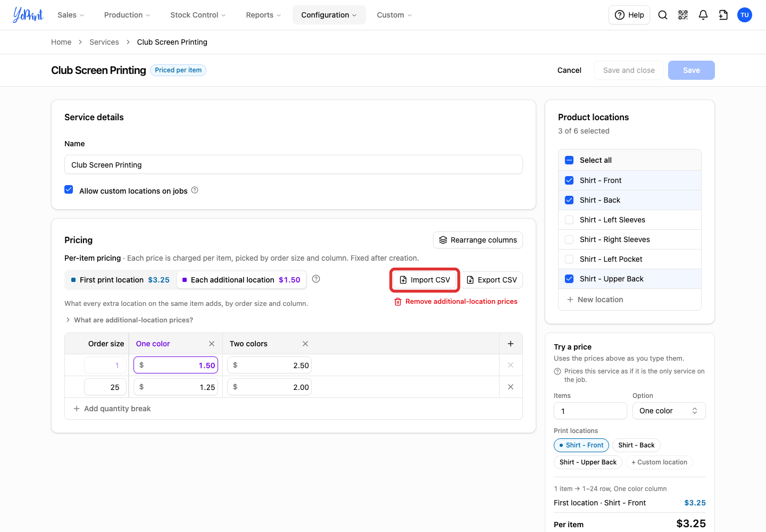
Task: Click Save and close
Action: (629, 70)
